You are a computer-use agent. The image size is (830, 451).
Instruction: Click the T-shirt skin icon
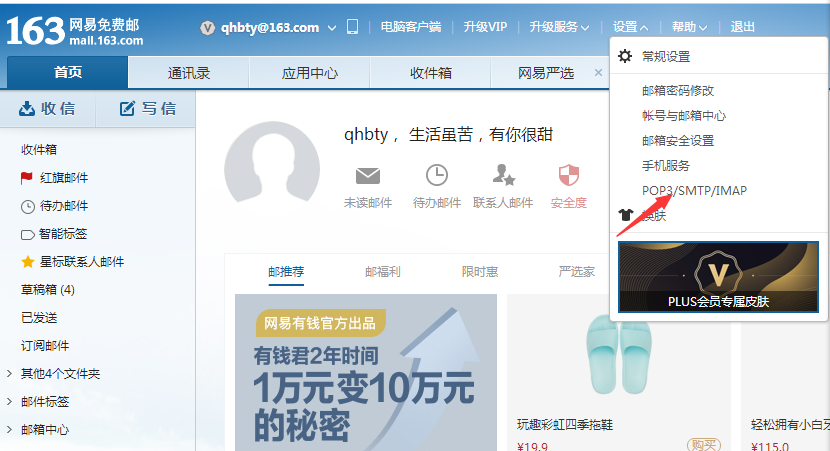(626, 214)
